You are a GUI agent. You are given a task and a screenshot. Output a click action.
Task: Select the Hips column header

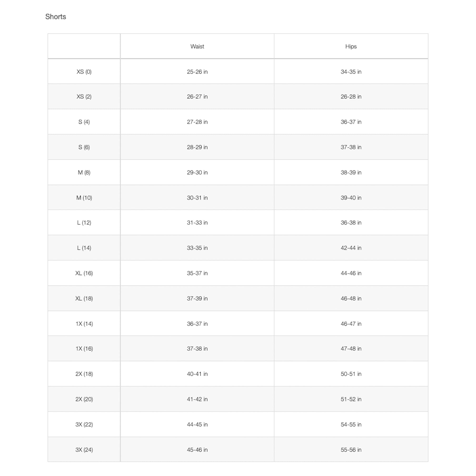[x=351, y=46]
